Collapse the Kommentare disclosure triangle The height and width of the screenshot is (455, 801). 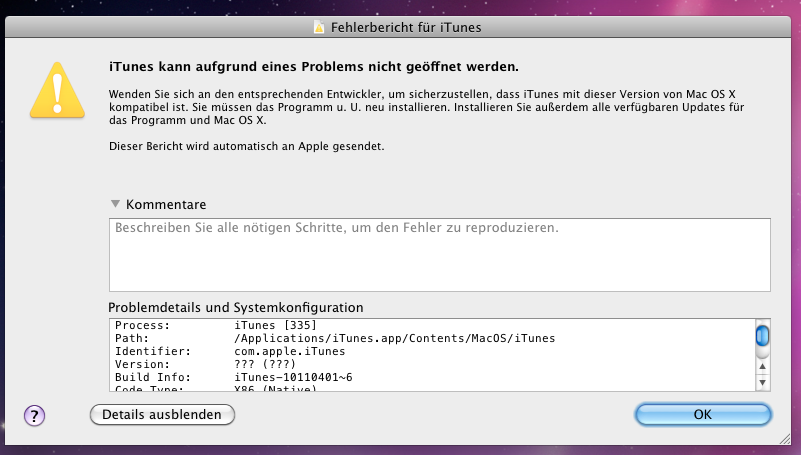pos(116,204)
